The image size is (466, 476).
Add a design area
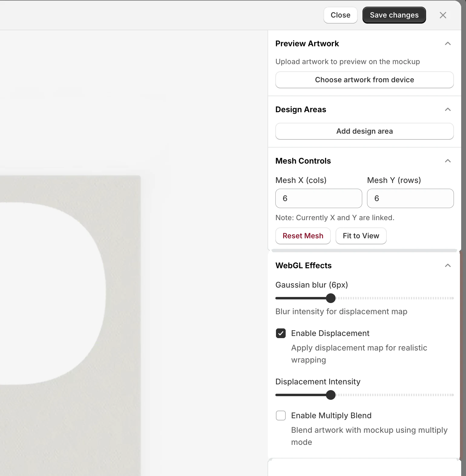pyautogui.click(x=364, y=131)
